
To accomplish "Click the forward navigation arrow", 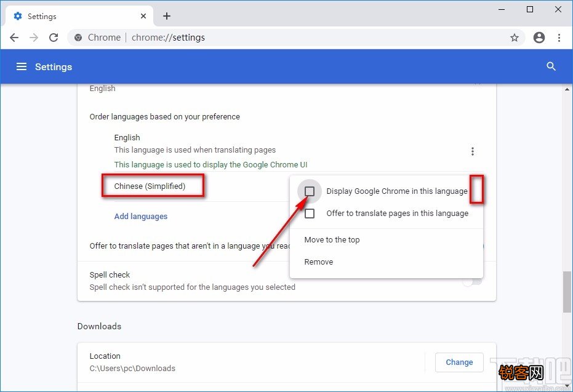I will 34,38.
